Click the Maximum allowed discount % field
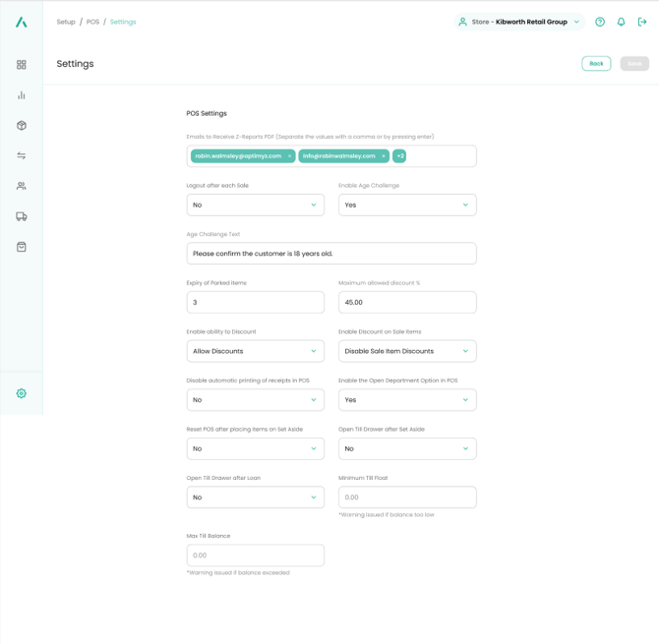The height and width of the screenshot is (644, 659). (407, 303)
